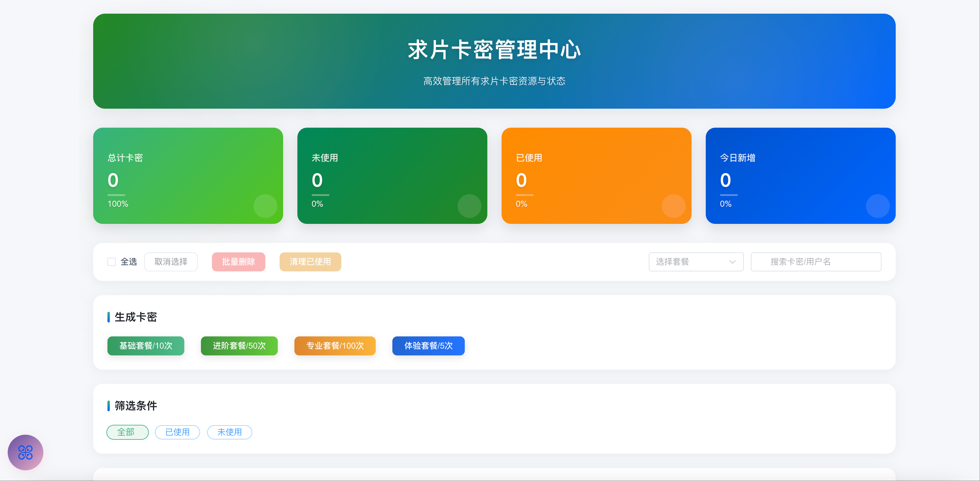Select the 未使用 filter tag
Image resolution: width=980 pixels, height=481 pixels.
(229, 432)
